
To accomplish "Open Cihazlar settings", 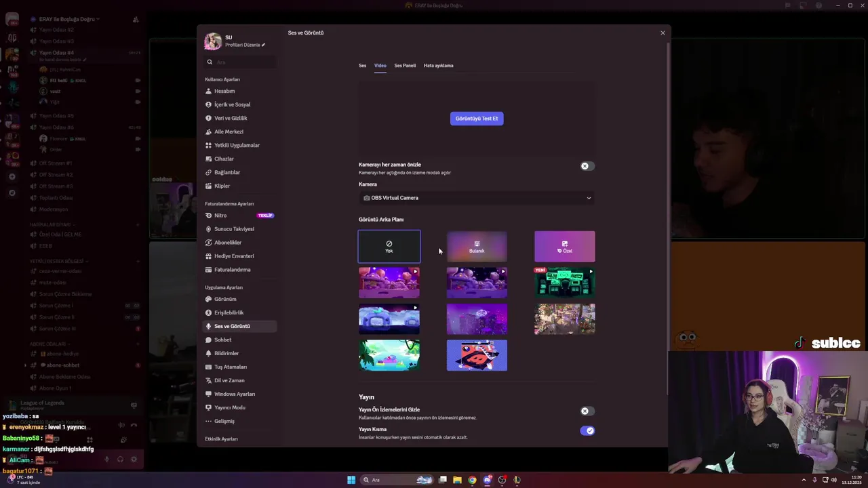I will point(239,159).
